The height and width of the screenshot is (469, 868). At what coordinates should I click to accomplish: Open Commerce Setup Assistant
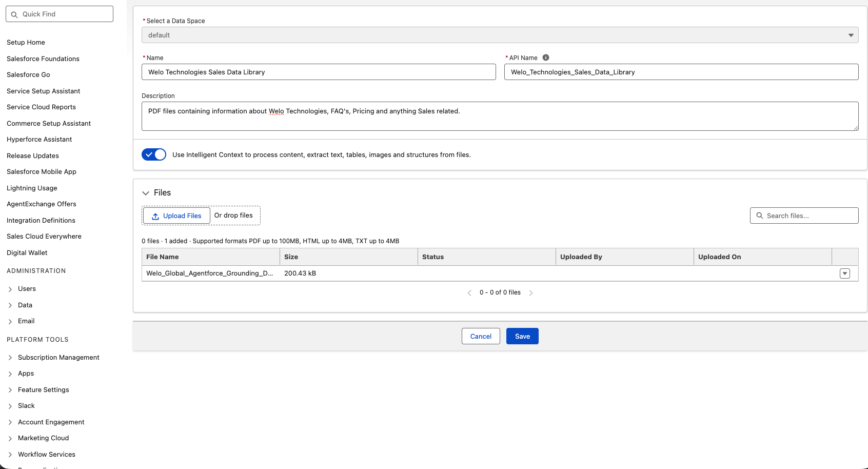pyautogui.click(x=49, y=124)
